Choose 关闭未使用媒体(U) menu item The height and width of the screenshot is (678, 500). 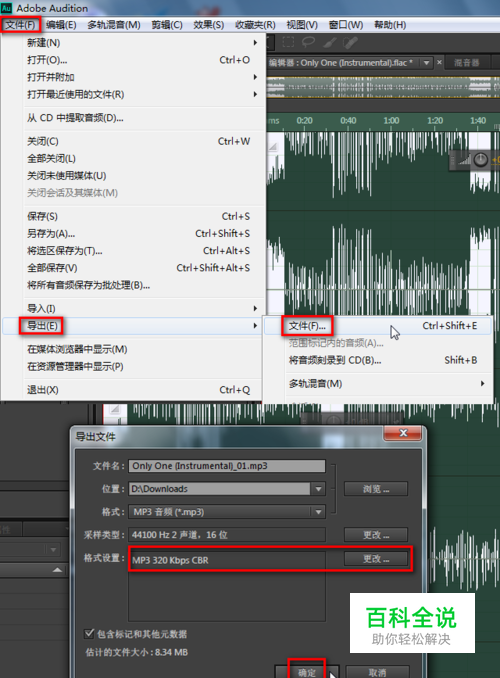132,176
